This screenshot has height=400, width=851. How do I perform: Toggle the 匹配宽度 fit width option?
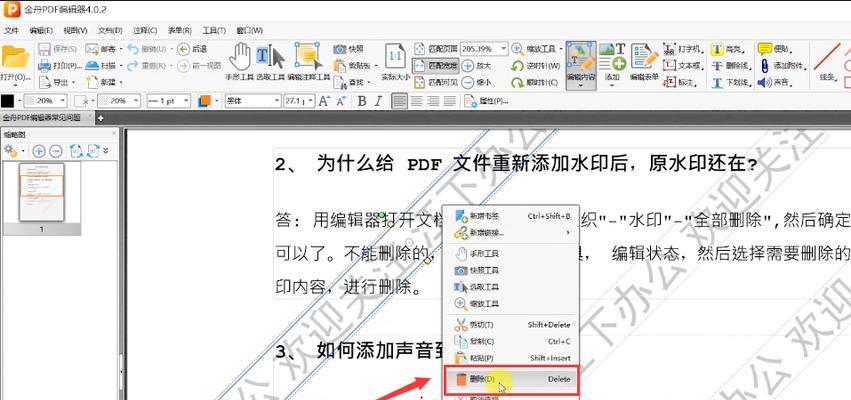(x=436, y=66)
